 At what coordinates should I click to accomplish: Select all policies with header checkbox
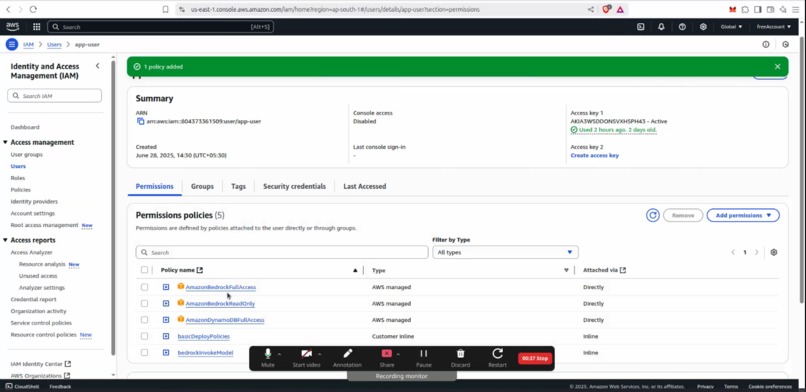(x=144, y=270)
